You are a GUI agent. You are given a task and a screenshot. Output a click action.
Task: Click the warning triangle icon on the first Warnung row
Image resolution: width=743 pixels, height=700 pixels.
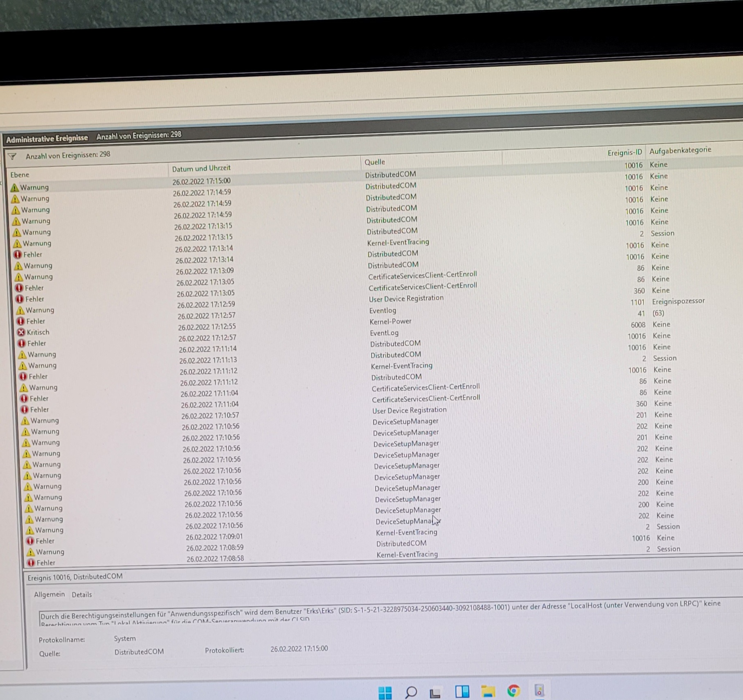(16, 187)
